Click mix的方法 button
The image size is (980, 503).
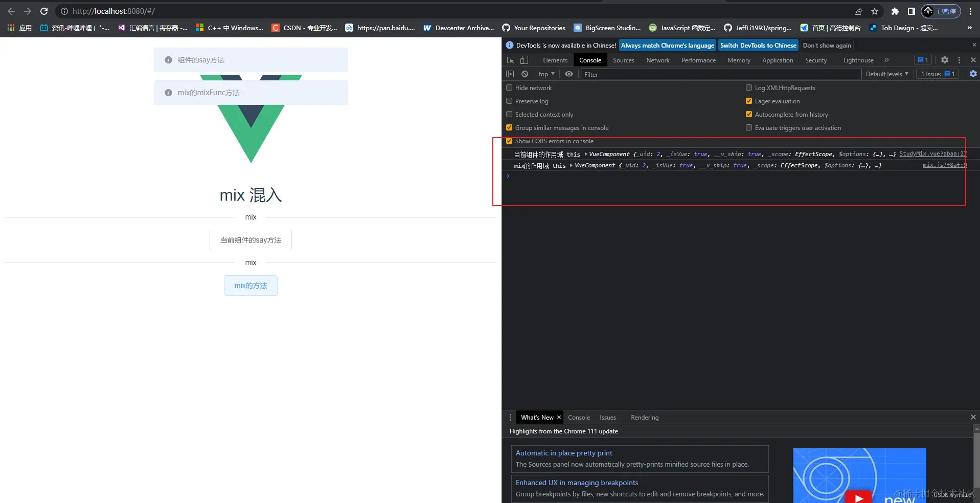pos(250,286)
